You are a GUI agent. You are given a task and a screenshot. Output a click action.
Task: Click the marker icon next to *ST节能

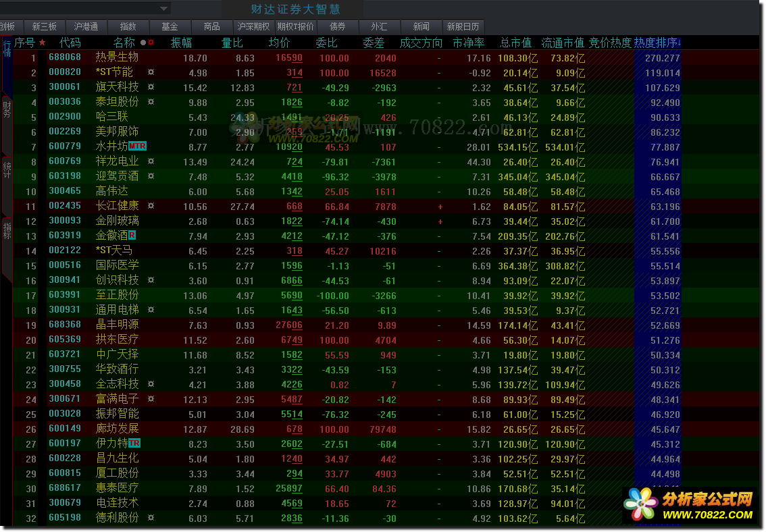(151, 72)
